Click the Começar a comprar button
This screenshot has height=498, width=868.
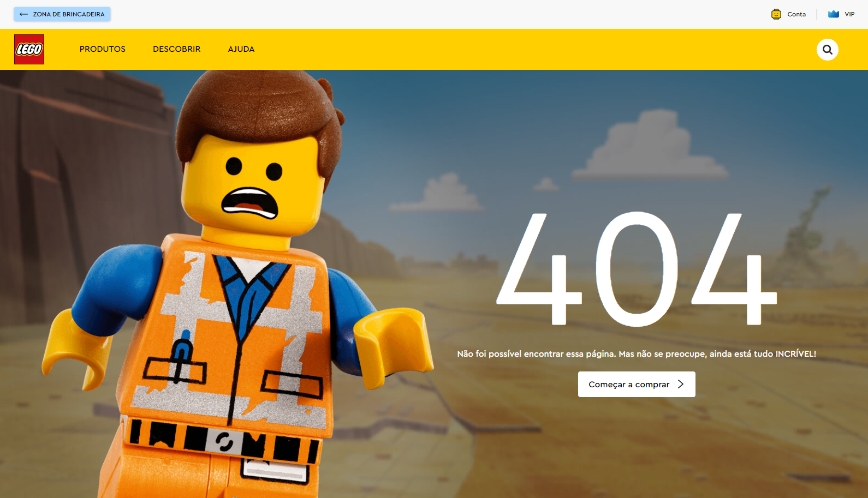[637, 384]
